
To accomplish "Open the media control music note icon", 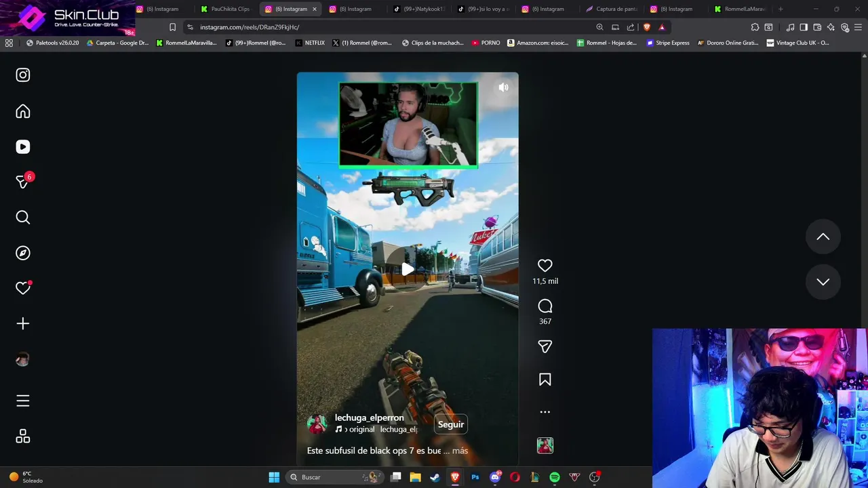I will point(790,27).
